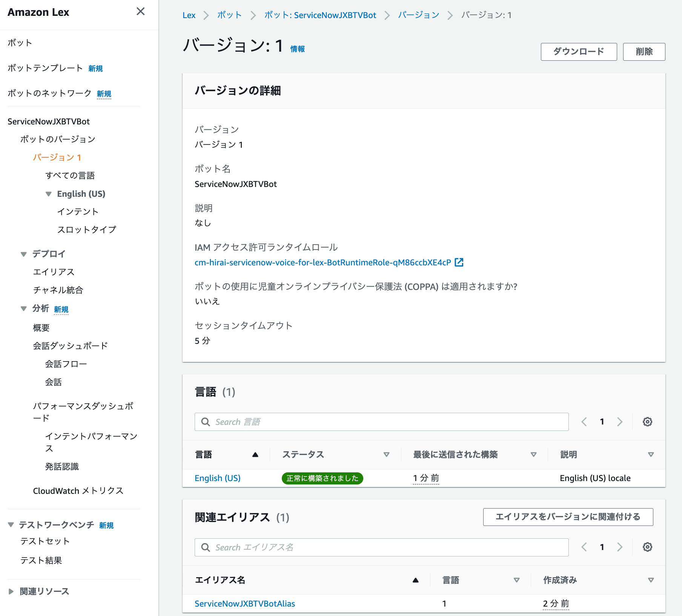
Task: Sort by the ステータス column arrow
Action: click(x=387, y=455)
